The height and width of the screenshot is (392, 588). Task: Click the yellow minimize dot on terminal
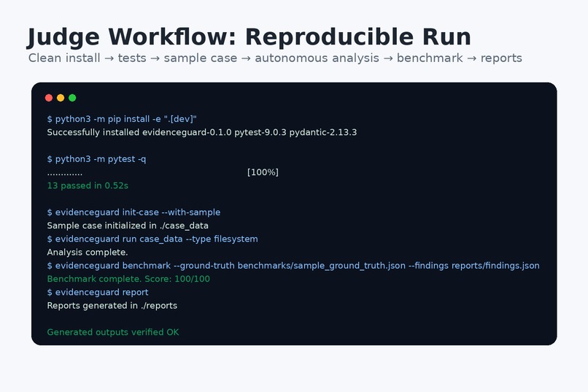tap(61, 98)
